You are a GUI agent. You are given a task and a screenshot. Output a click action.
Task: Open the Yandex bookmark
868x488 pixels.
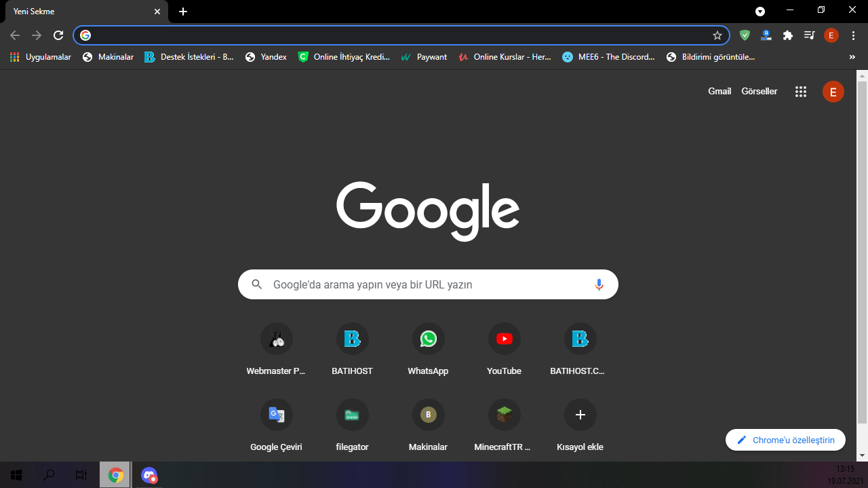(266, 57)
